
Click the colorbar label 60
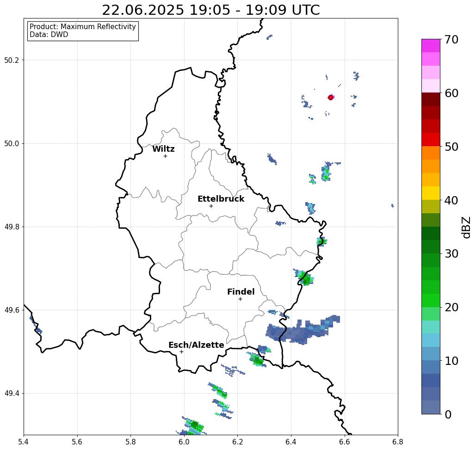451,93
